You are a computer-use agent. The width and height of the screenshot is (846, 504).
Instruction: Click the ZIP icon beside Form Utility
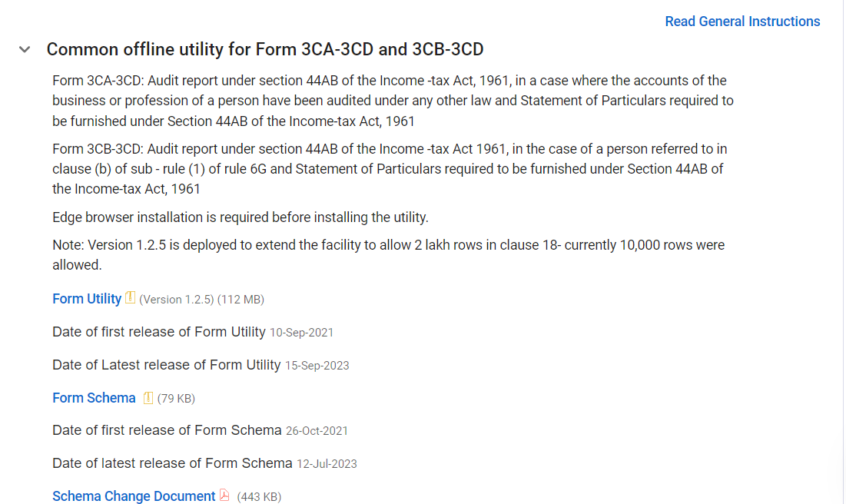(x=130, y=298)
